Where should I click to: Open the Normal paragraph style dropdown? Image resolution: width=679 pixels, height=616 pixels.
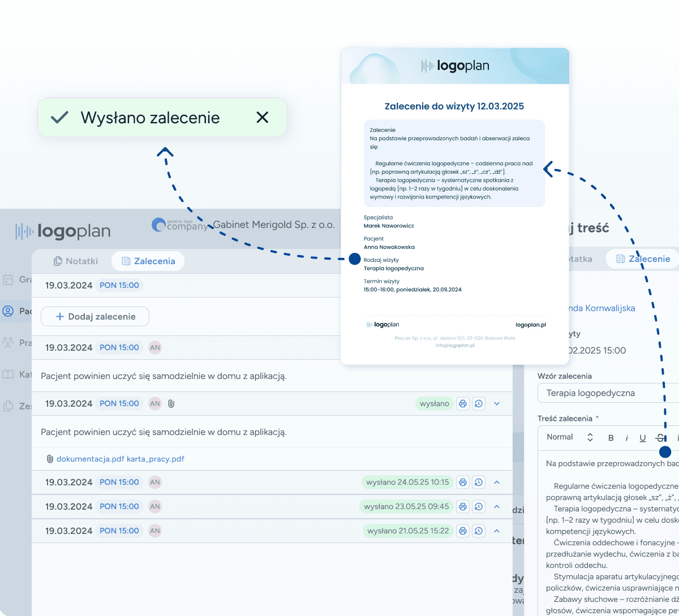pyautogui.click(x=569, y=437)
